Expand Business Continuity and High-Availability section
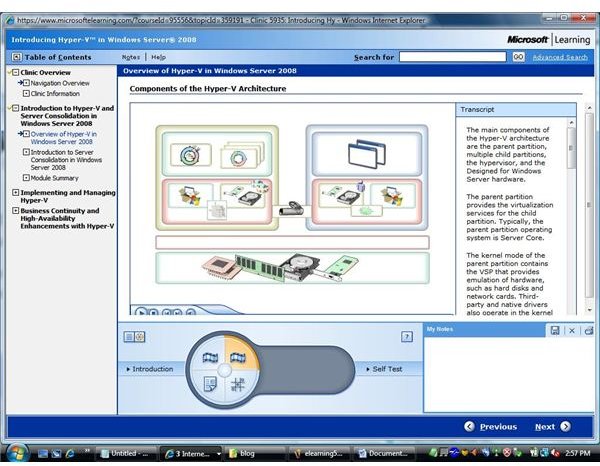600x466 pixels. [x=16, y=211]
